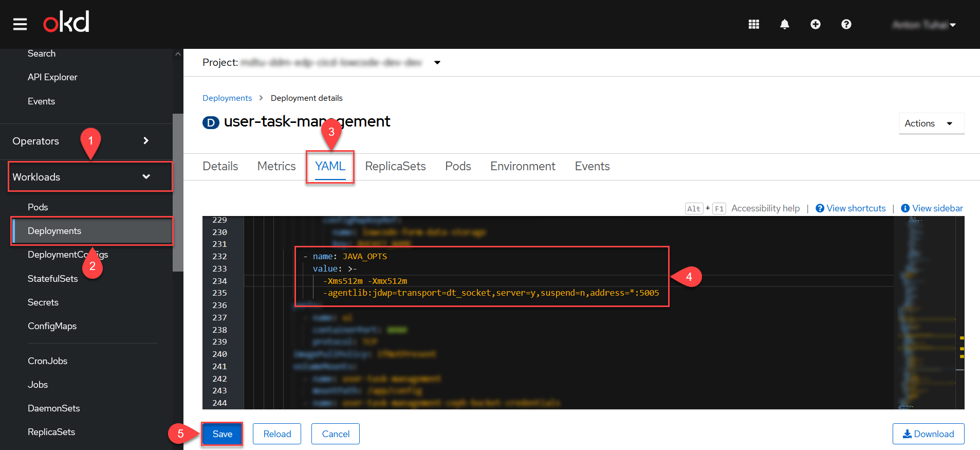Click the sidebar scrollbar thumb
This screenshot has height=450, width=980.
178,192
